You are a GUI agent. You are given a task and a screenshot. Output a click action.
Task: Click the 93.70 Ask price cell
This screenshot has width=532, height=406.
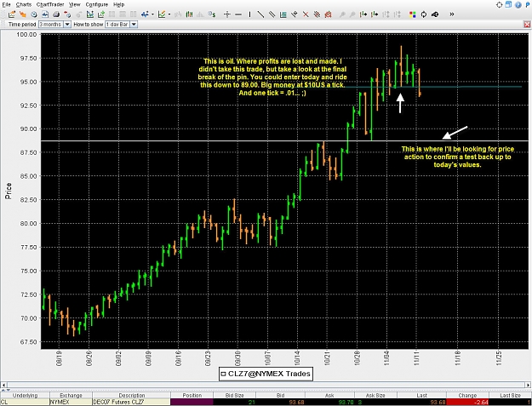[329, 403]
